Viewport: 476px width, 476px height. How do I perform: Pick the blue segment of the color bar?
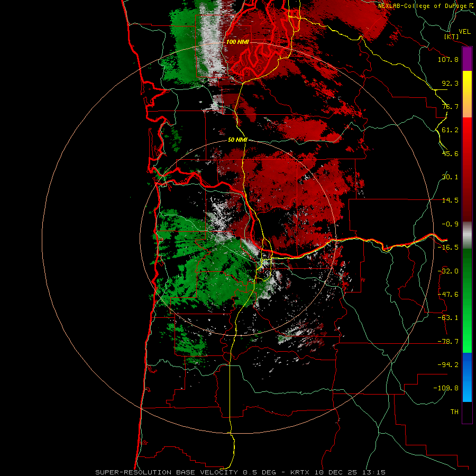click(467, 377)
